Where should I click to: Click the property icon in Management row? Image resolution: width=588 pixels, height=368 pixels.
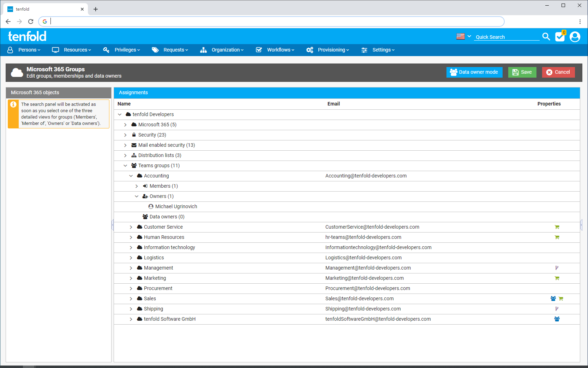557,268
